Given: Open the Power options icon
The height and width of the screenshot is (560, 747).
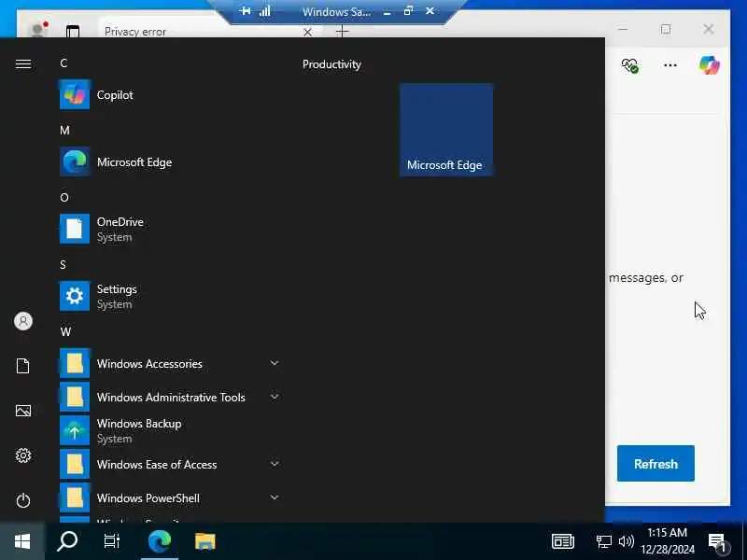Looking at the screenshot, I should 22,500.
